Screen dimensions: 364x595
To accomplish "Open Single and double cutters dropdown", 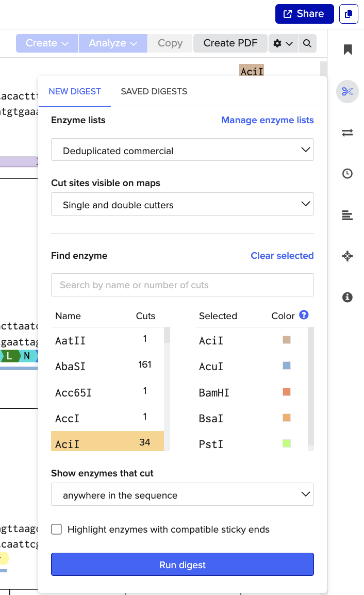I will pyautogui.click(x=183, y=204).
